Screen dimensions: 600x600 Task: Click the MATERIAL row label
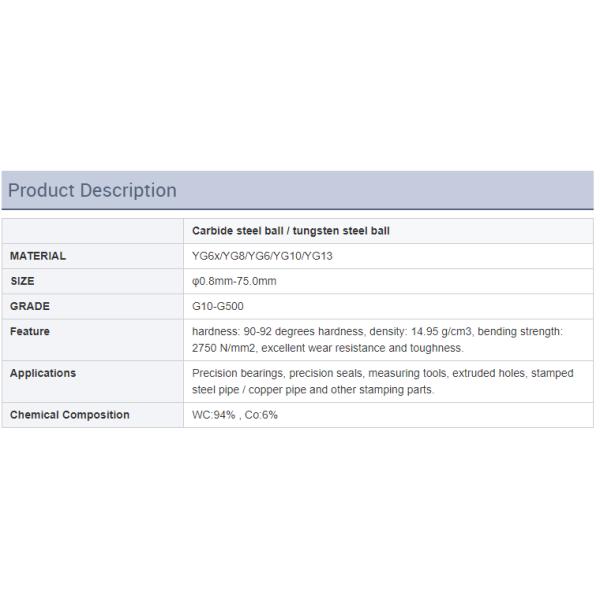[38, 256]
